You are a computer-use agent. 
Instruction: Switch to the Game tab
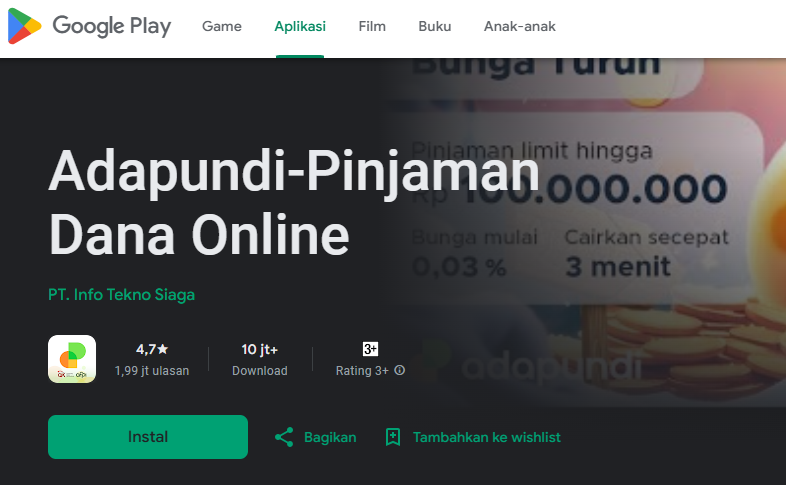tap(222, 26)
